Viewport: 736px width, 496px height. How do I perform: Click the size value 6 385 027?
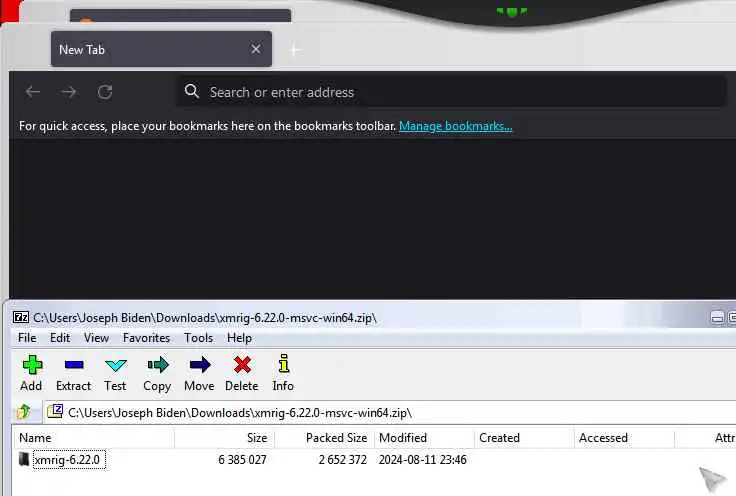click(242, 459)
